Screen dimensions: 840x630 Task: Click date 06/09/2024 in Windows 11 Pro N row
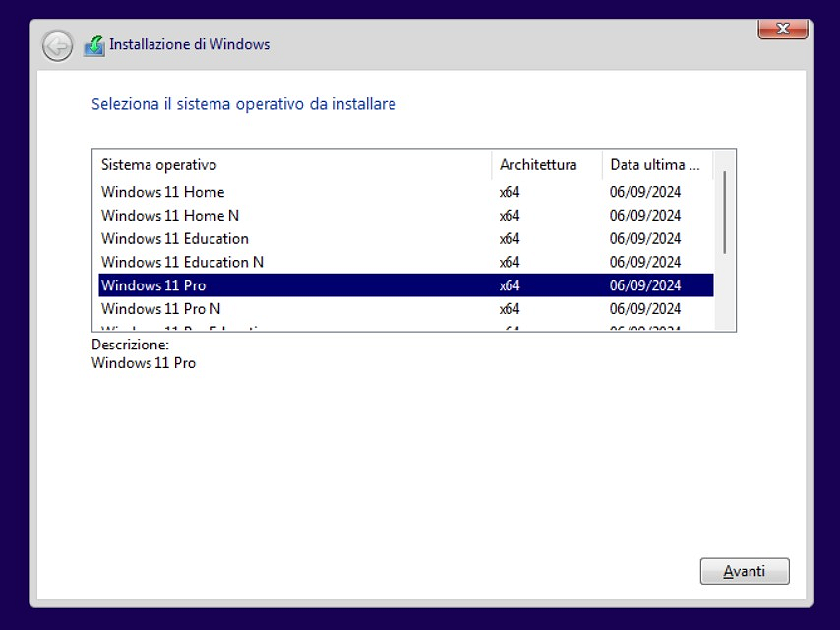pos(645,309)
